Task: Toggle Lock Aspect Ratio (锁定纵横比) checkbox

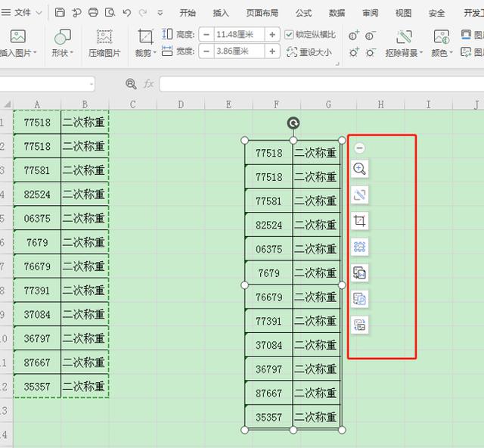Action: tap(289, 35)
